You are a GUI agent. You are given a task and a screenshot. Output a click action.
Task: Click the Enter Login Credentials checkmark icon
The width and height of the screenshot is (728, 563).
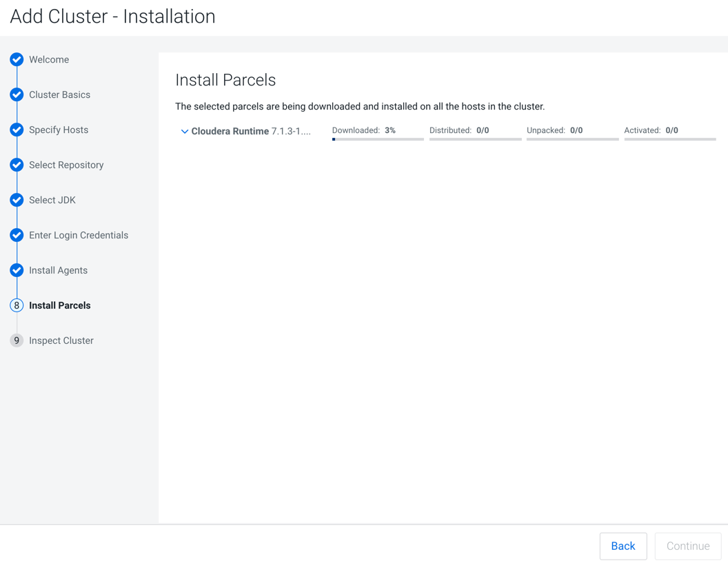17,236
